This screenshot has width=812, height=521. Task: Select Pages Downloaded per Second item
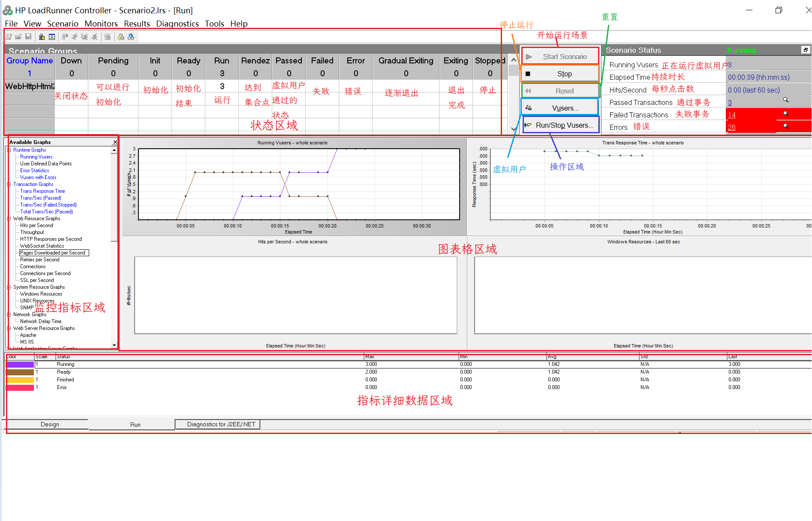click(54, 253)
